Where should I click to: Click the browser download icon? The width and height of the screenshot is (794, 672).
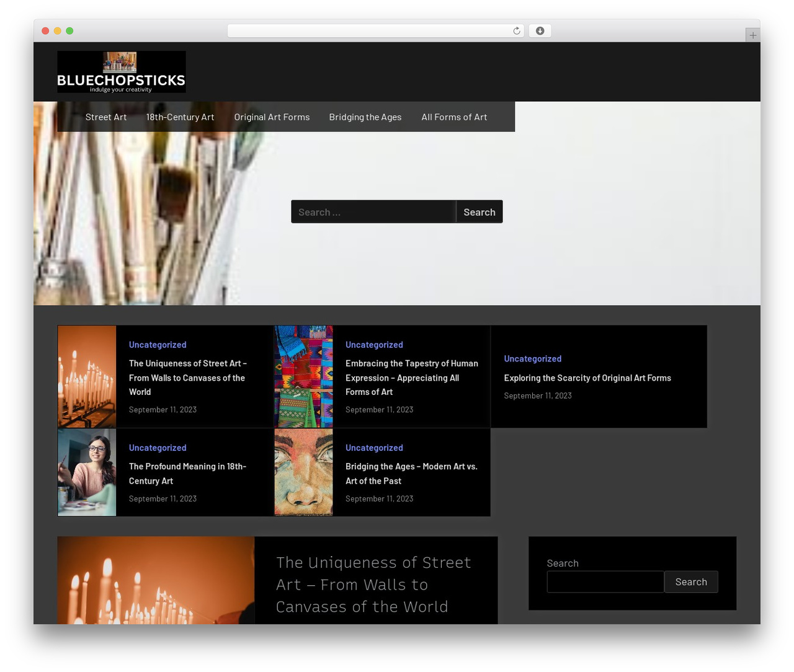[x=540, y=31]
